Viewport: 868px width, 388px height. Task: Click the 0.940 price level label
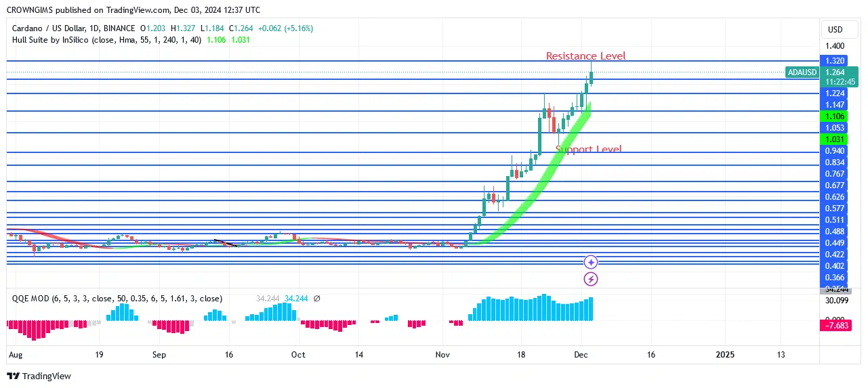pyautogui.click(x=835, y=150)
